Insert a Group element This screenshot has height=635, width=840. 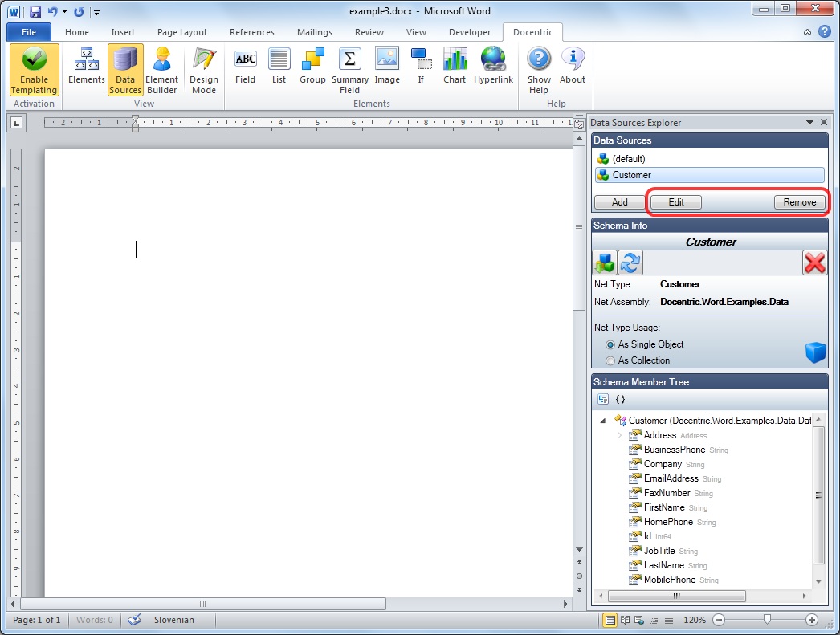tap(313, 67)
